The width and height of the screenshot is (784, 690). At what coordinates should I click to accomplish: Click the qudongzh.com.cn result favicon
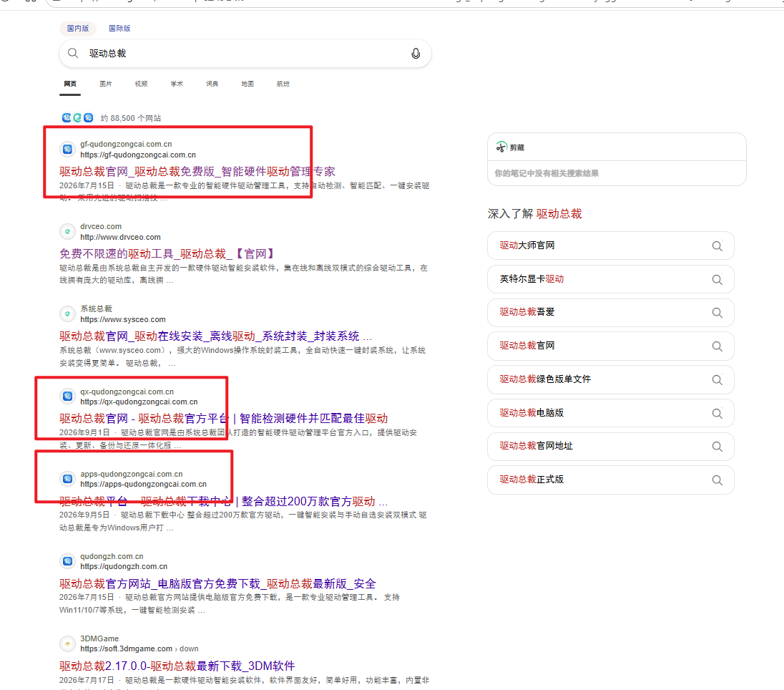pos(67,561)
